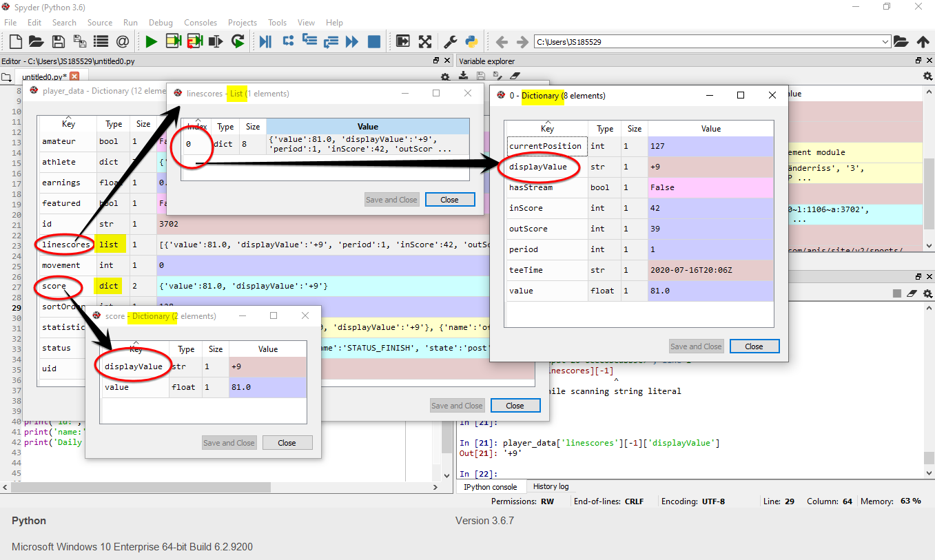Start debugging the file
This screenshot has height=560, width=935.
coord(265,41)
